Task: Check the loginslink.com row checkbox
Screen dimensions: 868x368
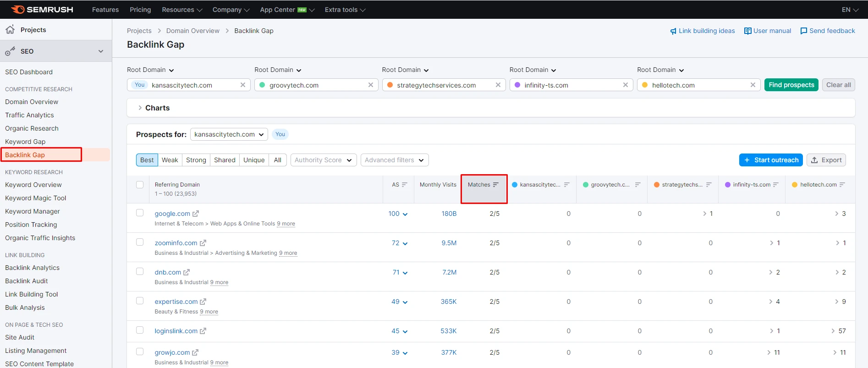Action: coord(140,330)
